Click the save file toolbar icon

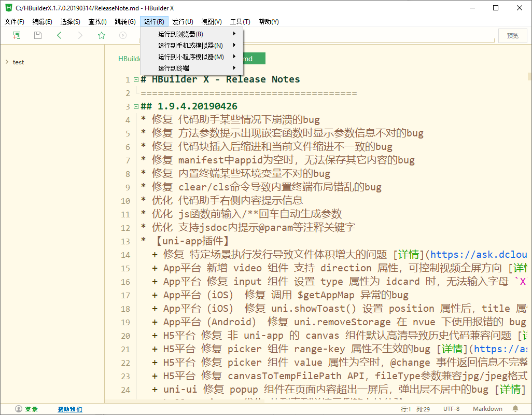click(38, 35)
